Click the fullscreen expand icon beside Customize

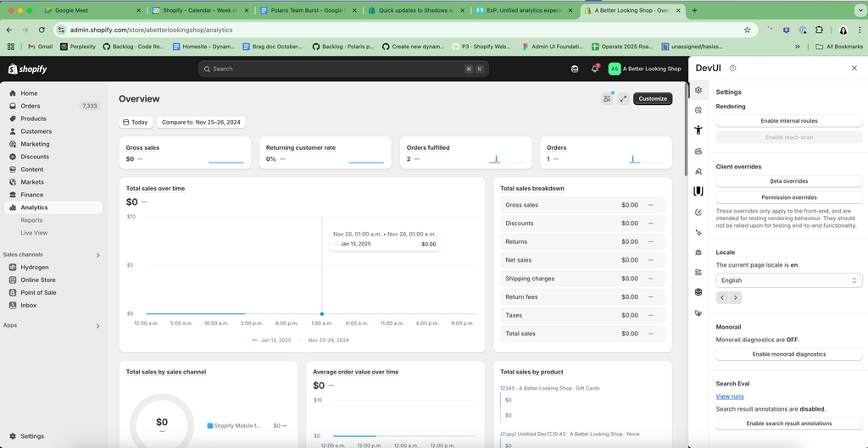coord(623,98)
